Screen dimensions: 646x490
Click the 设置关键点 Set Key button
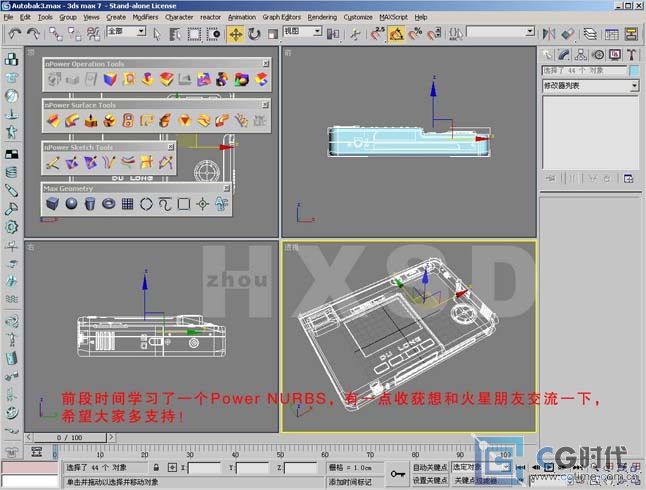point(430,480)
